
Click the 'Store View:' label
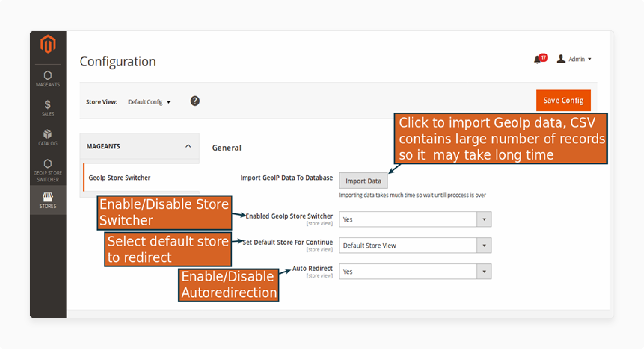click(102, 102)
